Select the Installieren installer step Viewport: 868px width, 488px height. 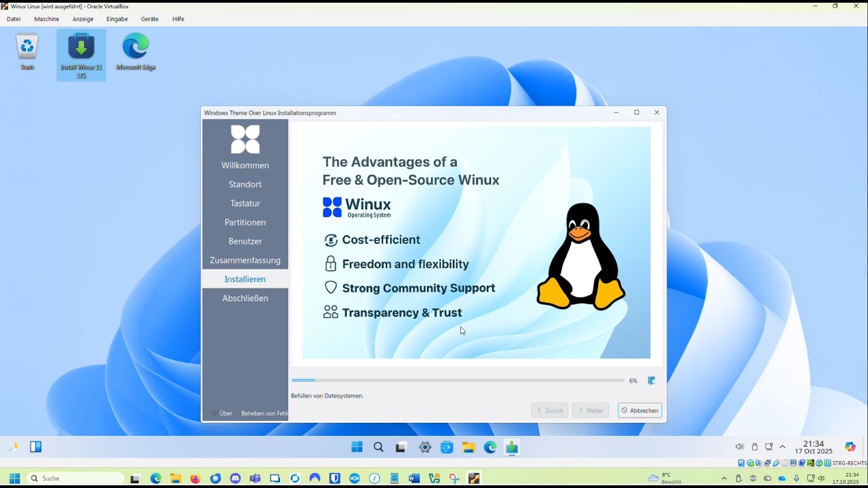[245, 279]
